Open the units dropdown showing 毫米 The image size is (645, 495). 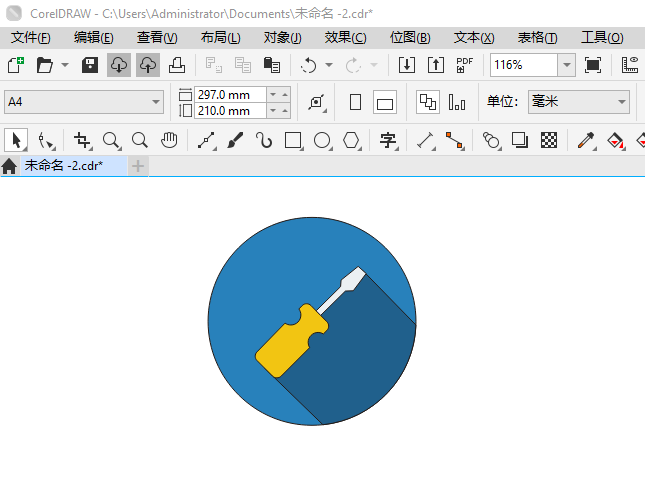pyautogui.click(x=579, y=102)
